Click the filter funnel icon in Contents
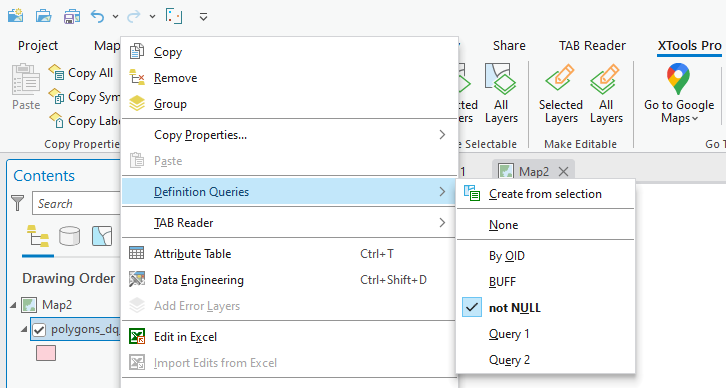726x388 pixels. coord(18,203)
